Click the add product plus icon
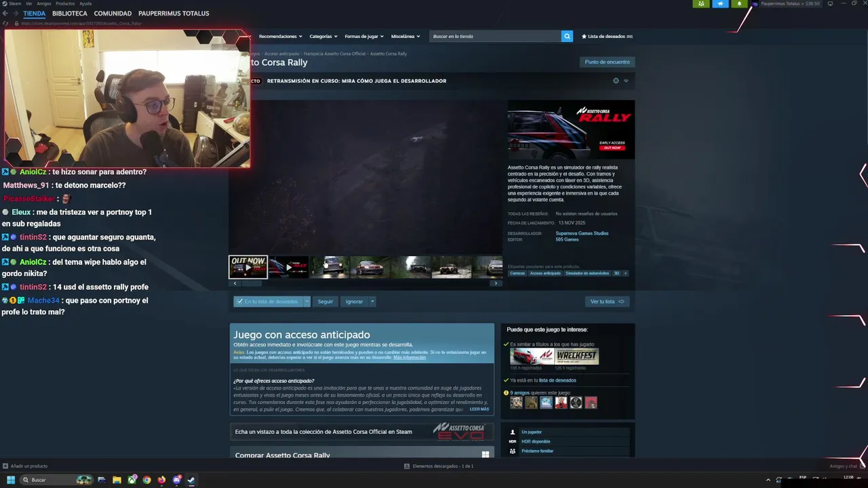This screenshot has height=488, width=868. pos(5,466)
